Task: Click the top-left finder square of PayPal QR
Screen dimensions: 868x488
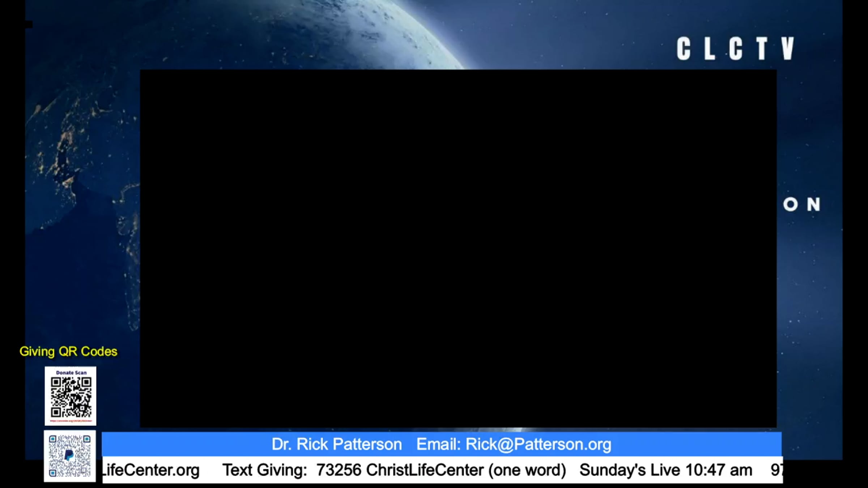Action: (53, 439)
